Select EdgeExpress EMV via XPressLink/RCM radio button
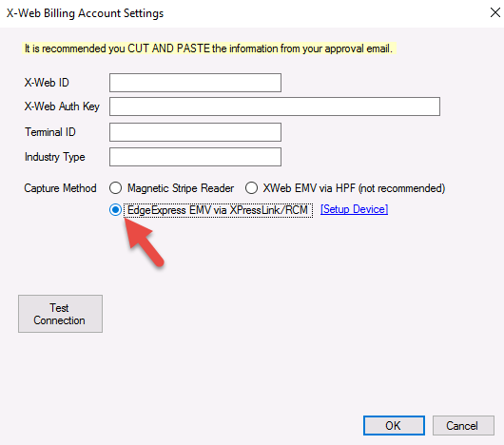Image resolution: width=504 pixels, height=445 pixels. (115, 210)
